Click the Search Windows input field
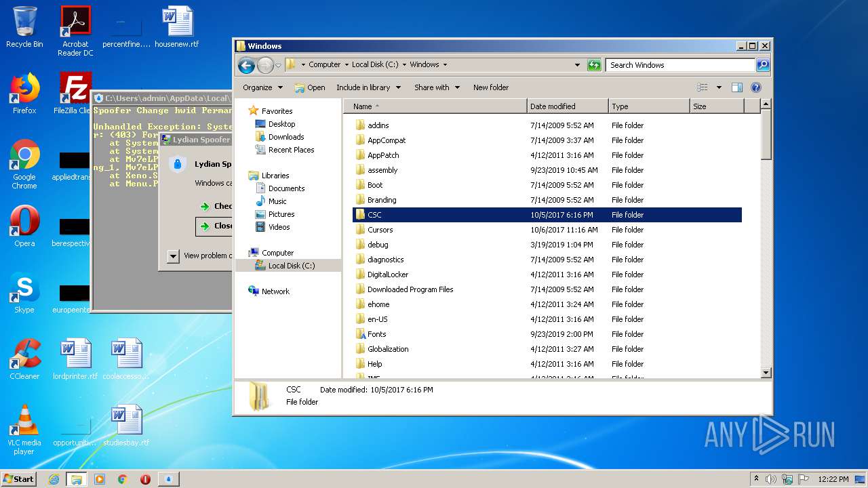This screenshot has height=488, width=868. point(680,65)
